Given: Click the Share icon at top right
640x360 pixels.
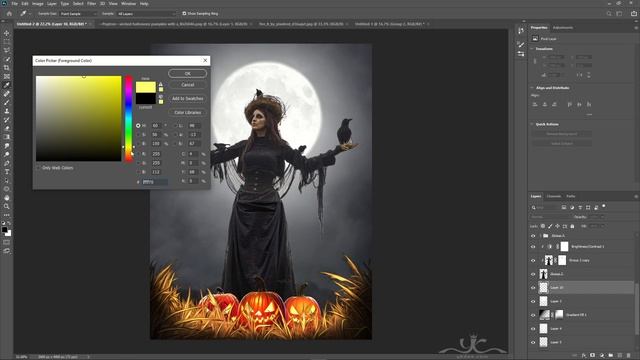Looking at the screenshot, I should point(633,13).
